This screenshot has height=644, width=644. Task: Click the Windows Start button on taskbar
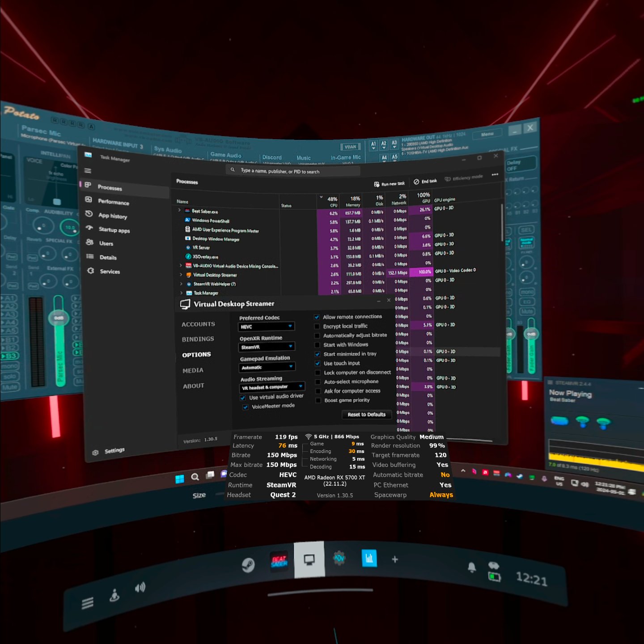click(x=180, y=479)
